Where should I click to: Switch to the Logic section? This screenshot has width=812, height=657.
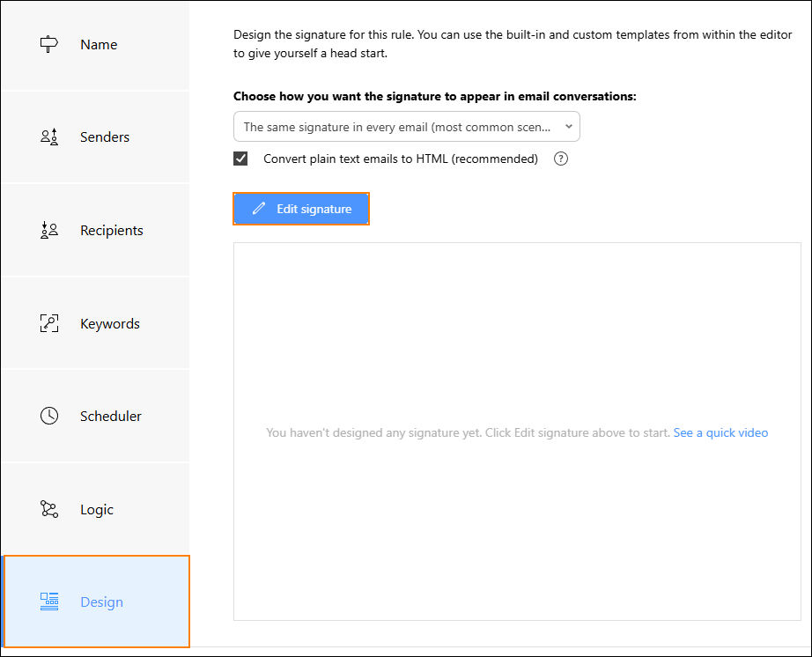click(x=96, y=509)
